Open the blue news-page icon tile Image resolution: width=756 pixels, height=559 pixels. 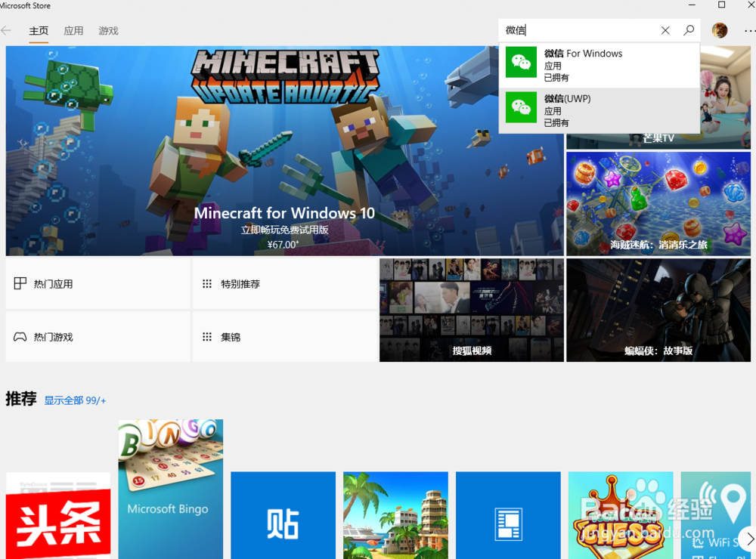(508, 515)
